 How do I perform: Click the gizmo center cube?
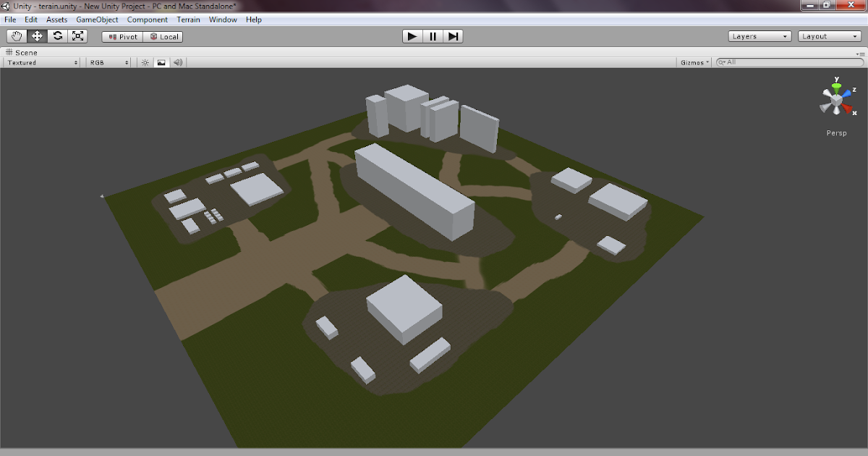836,101
